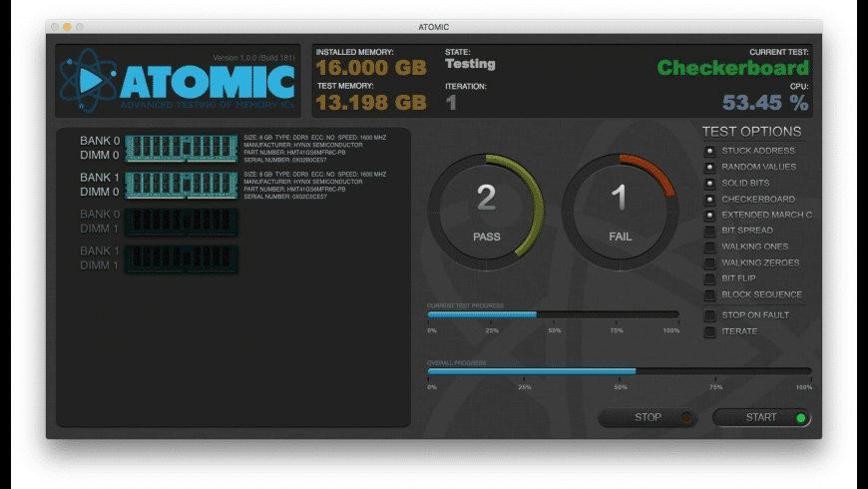Click the ATOMIC atom logo icon
868x489 pixels.
click(x=88, y=80)
